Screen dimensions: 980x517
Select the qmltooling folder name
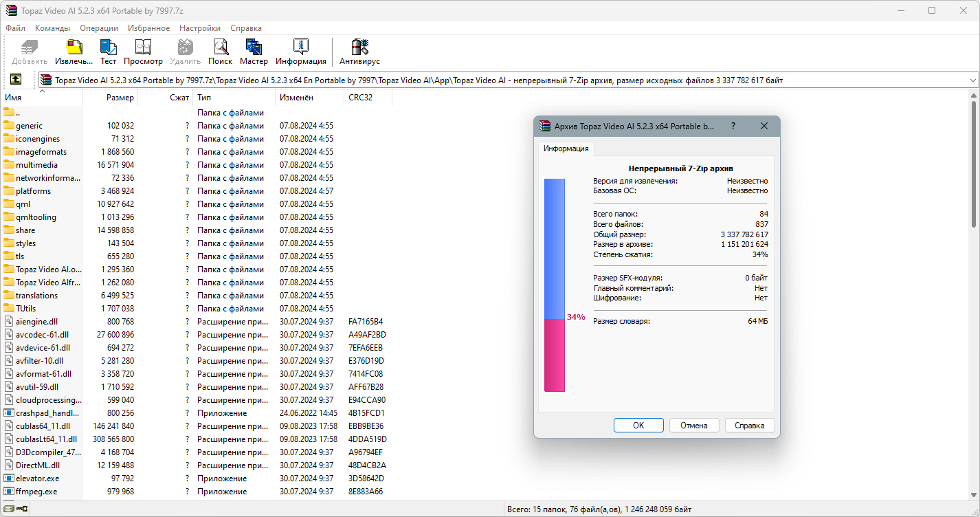coord(36,217)
